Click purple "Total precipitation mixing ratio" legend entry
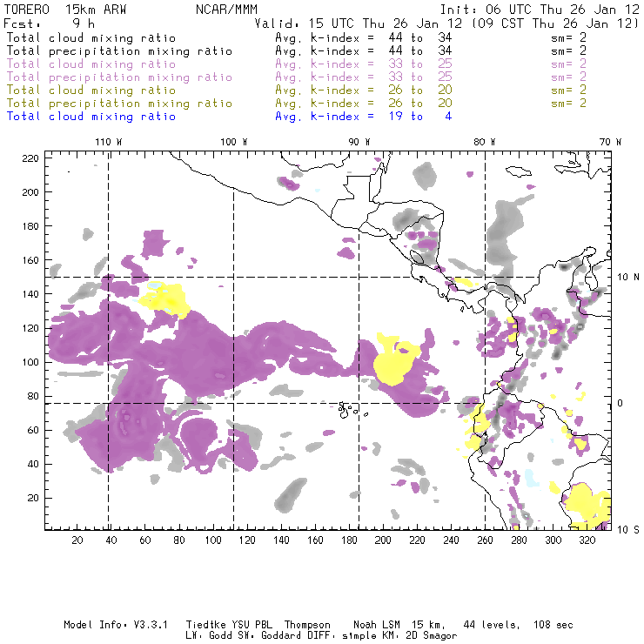Image resolution: width=644 pixels, height=644 pixels. click(x=119, y=77)
